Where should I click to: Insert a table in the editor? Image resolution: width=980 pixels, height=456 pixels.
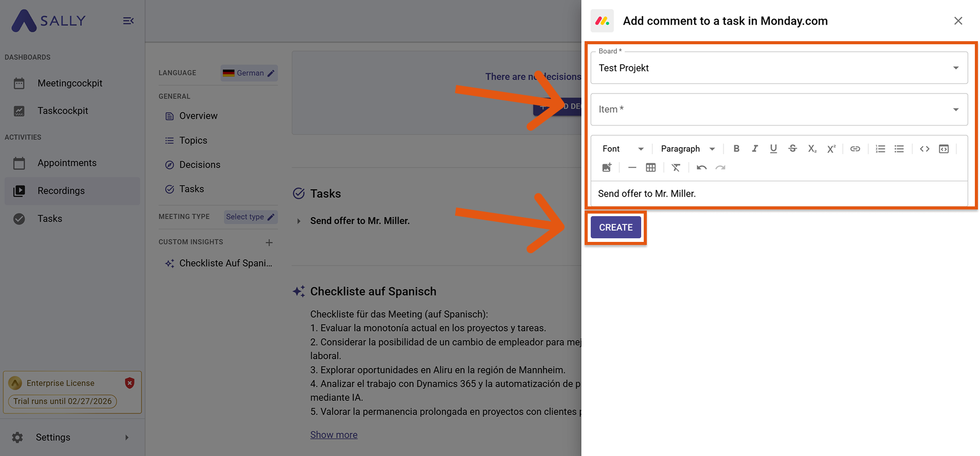[x=650, y=168]
